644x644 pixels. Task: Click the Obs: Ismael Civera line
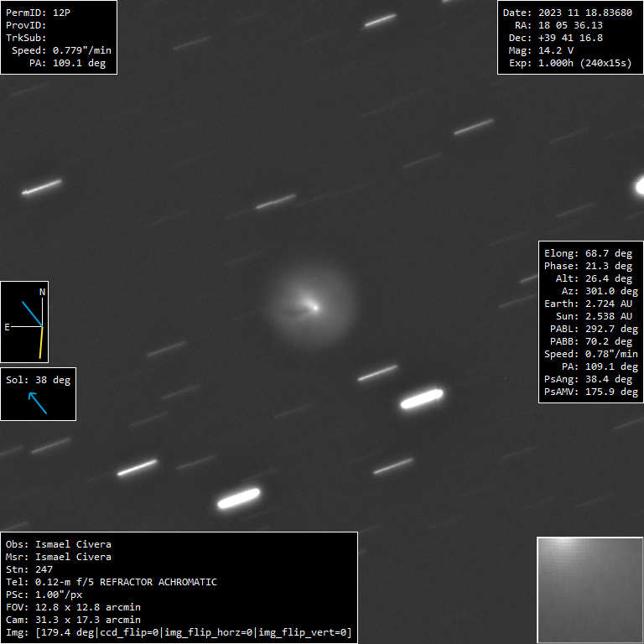point(59,544)
